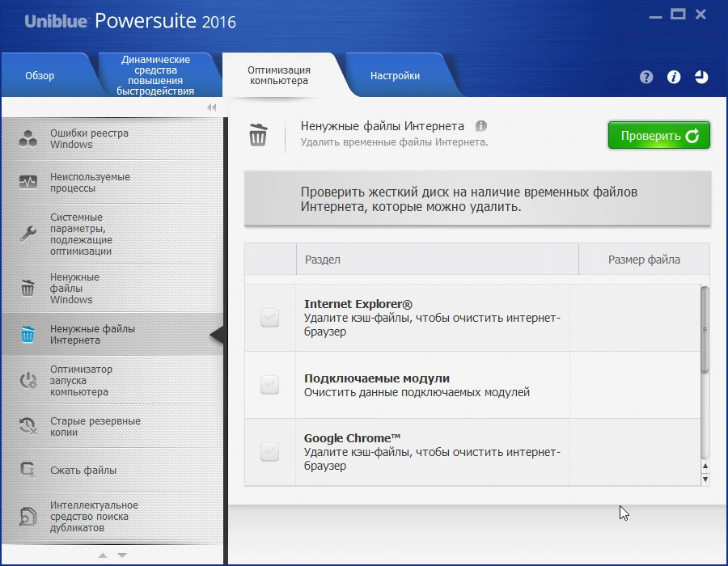Select Старые резервные копии entry
The height and width of the screenshot is (566, 728).
click(112, 426)
